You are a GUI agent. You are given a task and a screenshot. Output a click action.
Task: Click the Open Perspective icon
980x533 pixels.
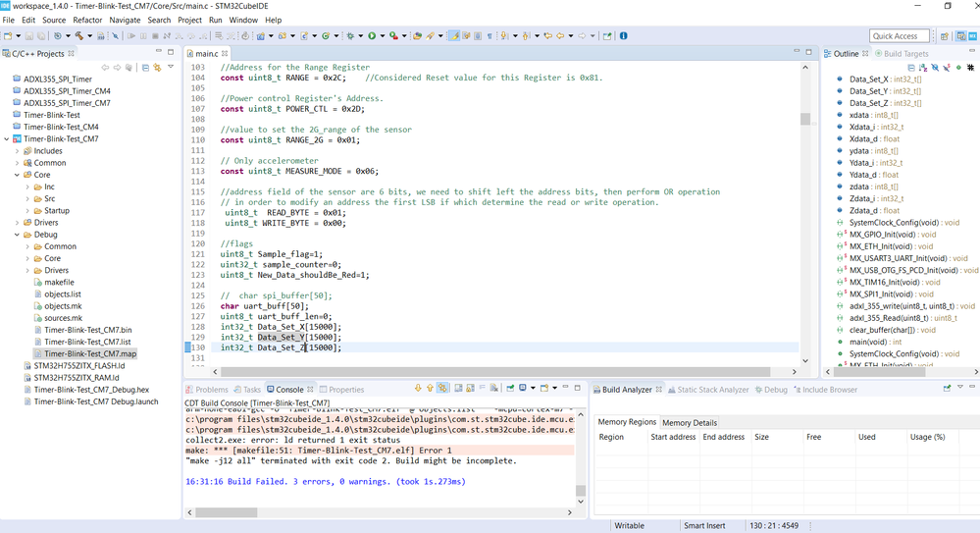(x=945, y=36)
